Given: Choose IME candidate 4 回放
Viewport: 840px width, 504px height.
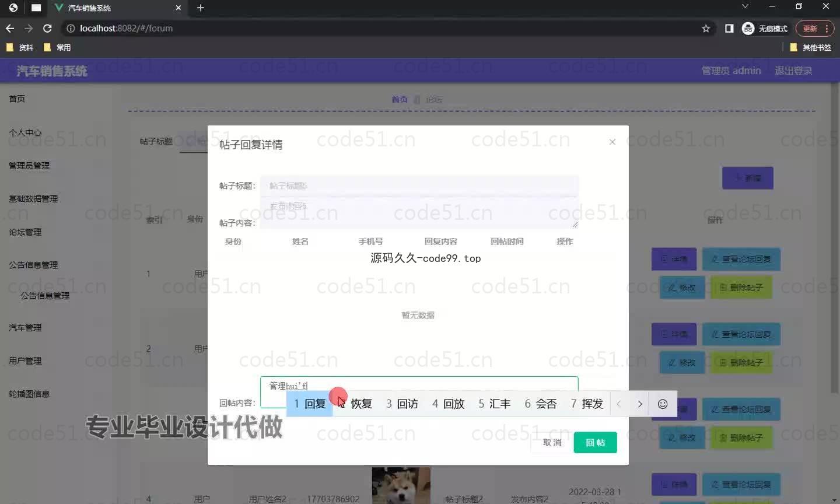Looking at the screenshot, I should coord(448,404).
